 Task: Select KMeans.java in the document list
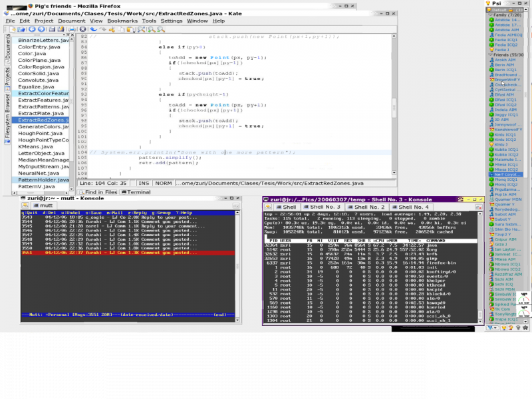point(36,146)
